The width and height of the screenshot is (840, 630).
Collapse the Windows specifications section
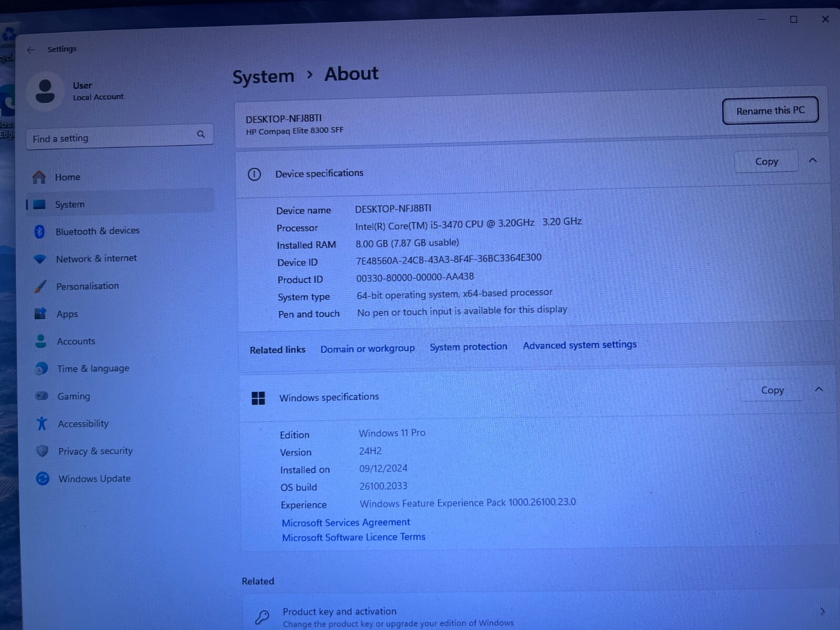click(x=819, y=389)
